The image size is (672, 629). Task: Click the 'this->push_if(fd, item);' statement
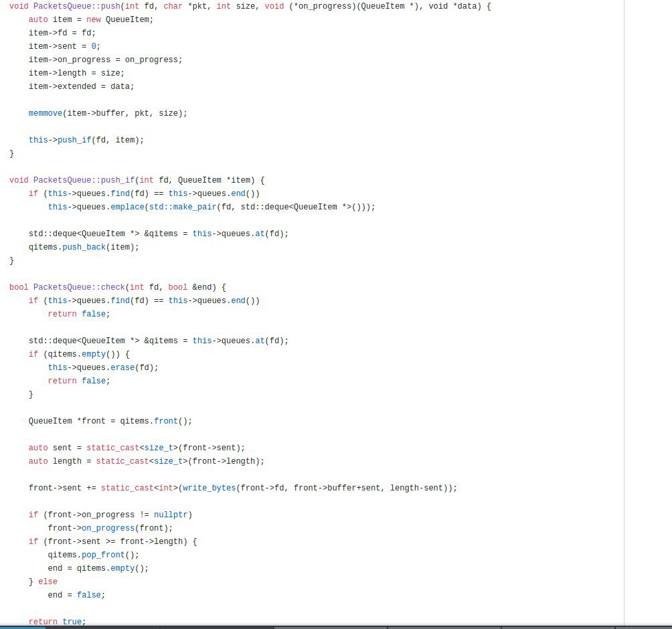click(x=86, y=140)
